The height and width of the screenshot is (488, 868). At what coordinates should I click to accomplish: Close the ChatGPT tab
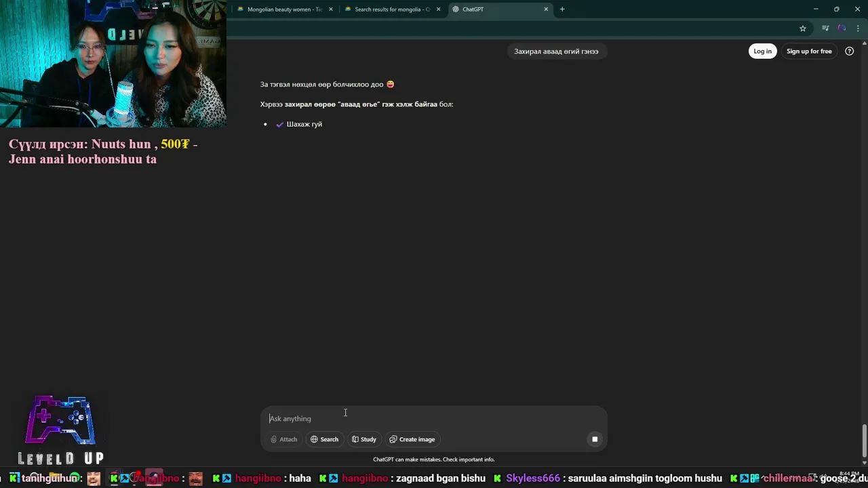coord(546,9)
